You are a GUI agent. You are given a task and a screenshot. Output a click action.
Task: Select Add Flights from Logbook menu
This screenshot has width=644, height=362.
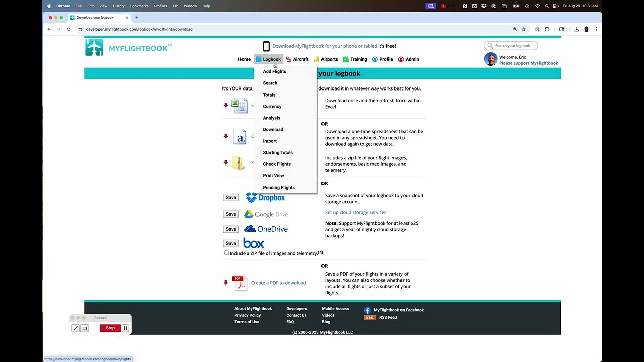[274, 71]
